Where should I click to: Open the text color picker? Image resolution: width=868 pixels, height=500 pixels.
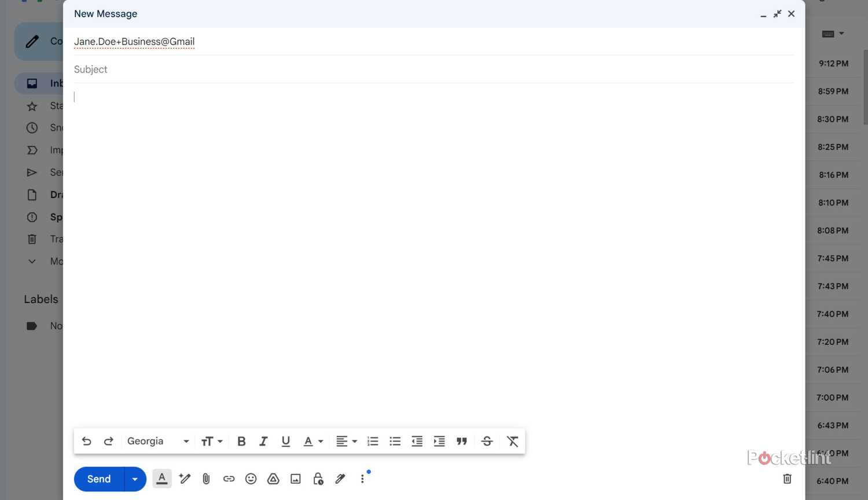click(x=312, y=441)
